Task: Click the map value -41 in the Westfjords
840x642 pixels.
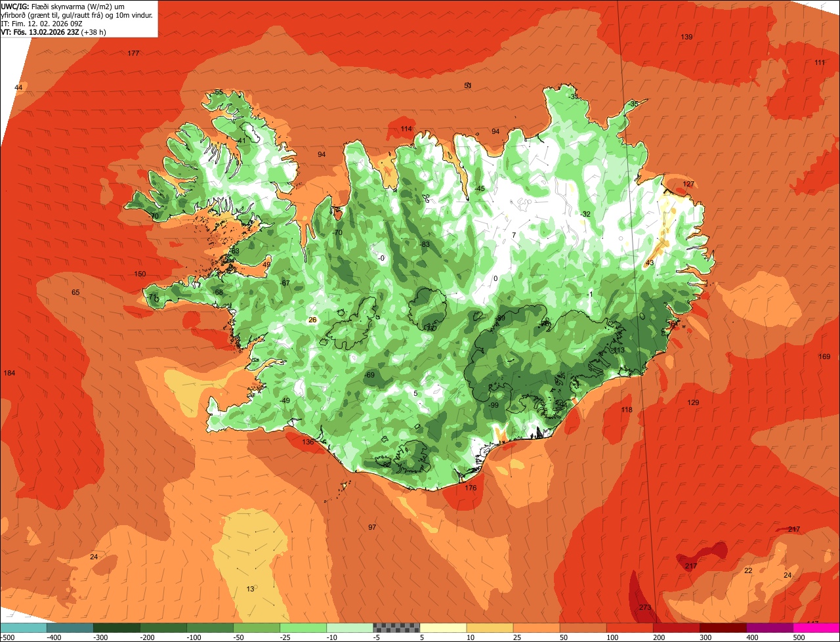Action: click(x=240, y=140)
